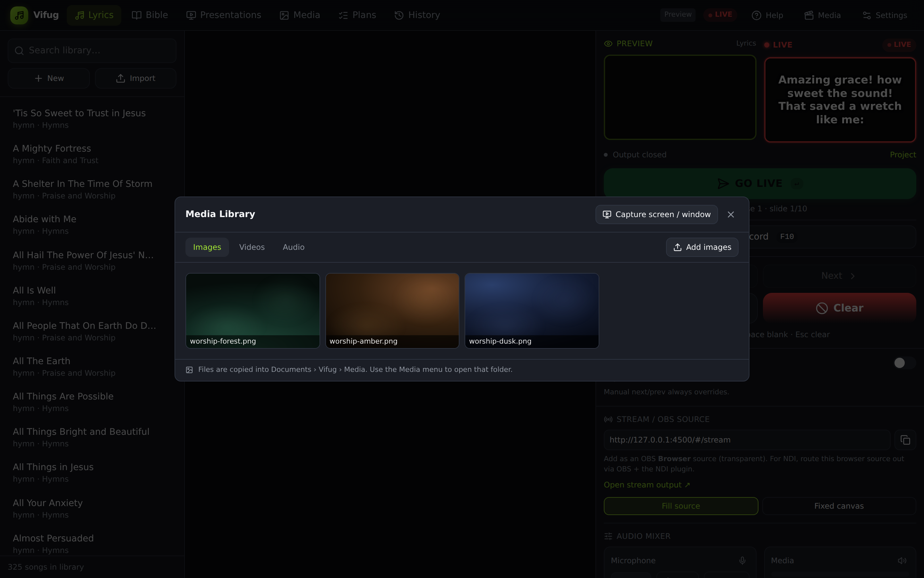Click the Media speaker icon in Audio Mixer
The image size is (924, 578).
[x=902, y=561]
